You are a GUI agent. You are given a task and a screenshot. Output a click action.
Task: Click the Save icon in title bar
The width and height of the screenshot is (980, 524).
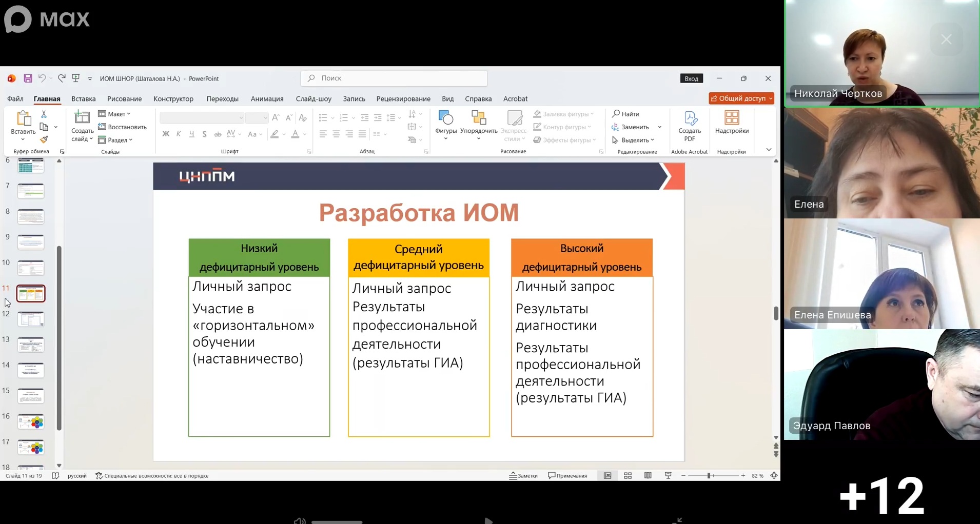click(x=28, y=78)
